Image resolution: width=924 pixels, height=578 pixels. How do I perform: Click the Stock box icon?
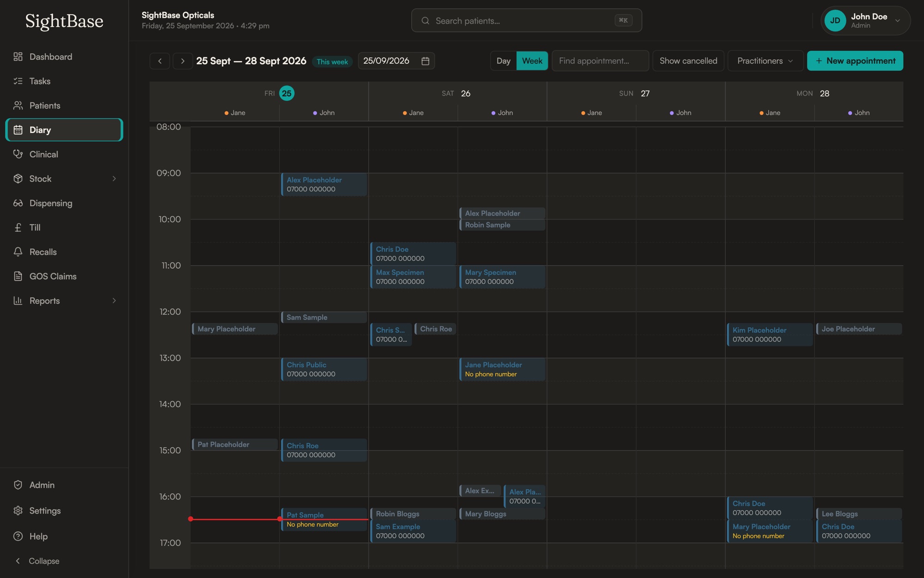[x=18, y=178]
